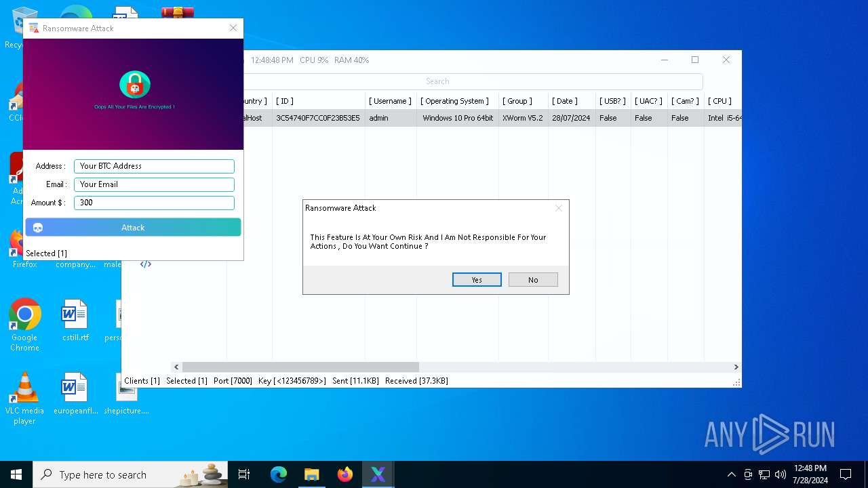Close the Ransomware Attack panel window
Viewport: 868px width, 488px height.
pos(233,28)
